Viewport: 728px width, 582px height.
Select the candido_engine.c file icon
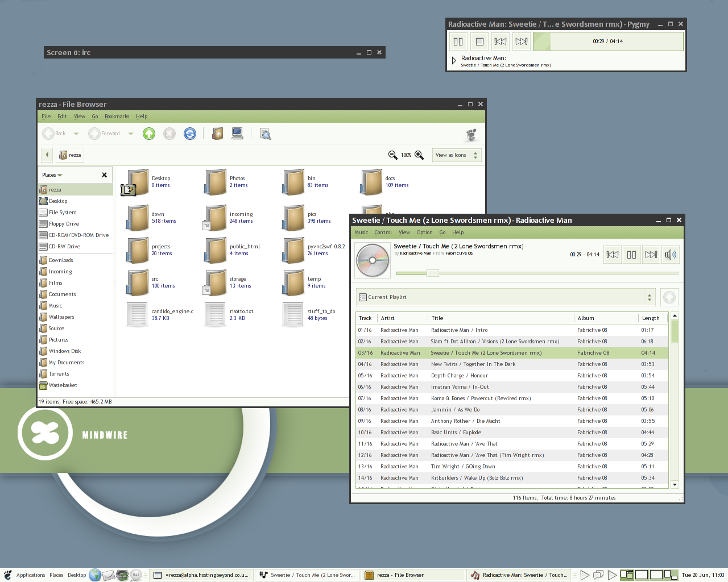(137, 315)
